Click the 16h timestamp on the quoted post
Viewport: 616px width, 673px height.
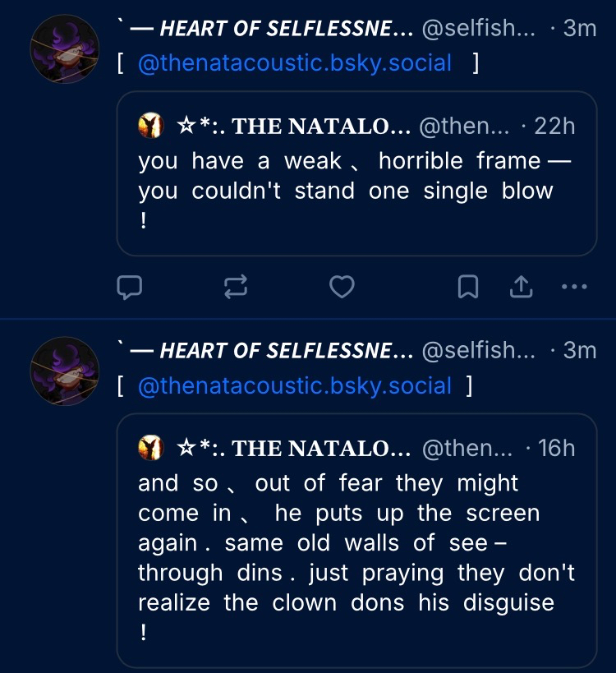pos(556,448)
